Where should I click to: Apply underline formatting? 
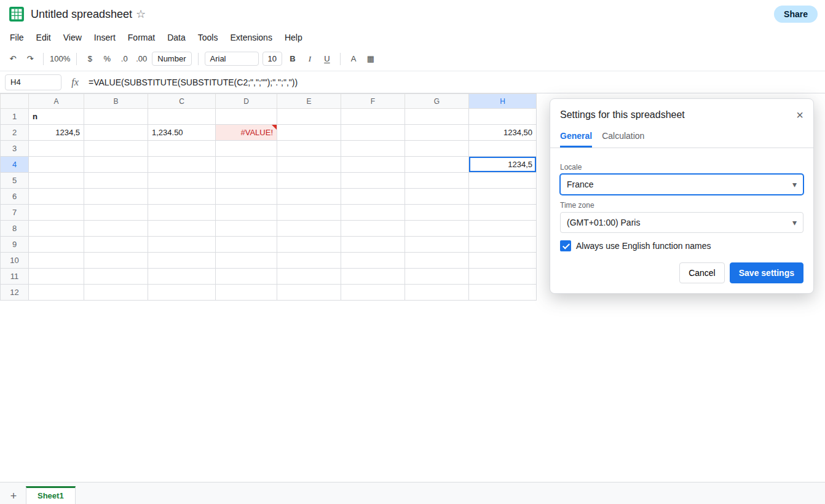coord(327,59)
